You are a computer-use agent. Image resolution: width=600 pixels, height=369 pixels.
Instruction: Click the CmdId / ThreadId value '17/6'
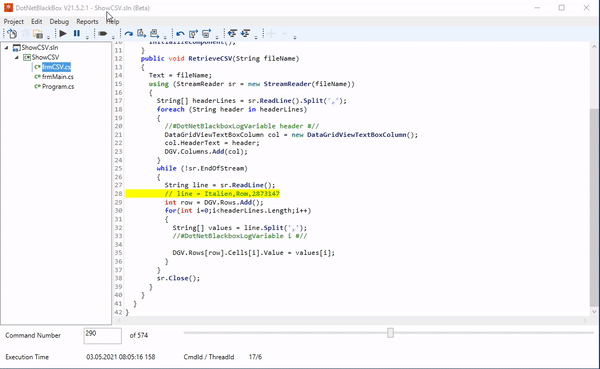255,357
